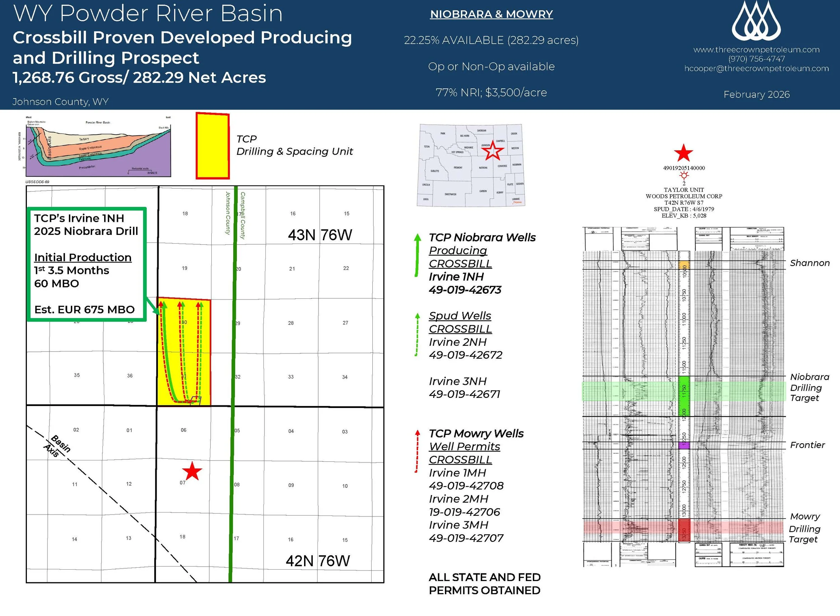The width and height of the screenshot is (840, 616).
Task: Click red star above Taylor Unit well log
Action: click(x=683, y=153)
